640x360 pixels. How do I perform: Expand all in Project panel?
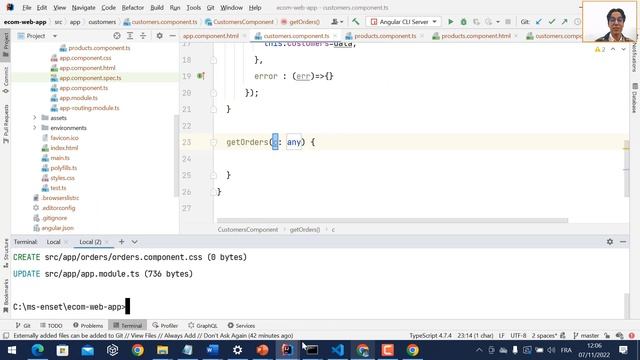click(x=130, y=36)
